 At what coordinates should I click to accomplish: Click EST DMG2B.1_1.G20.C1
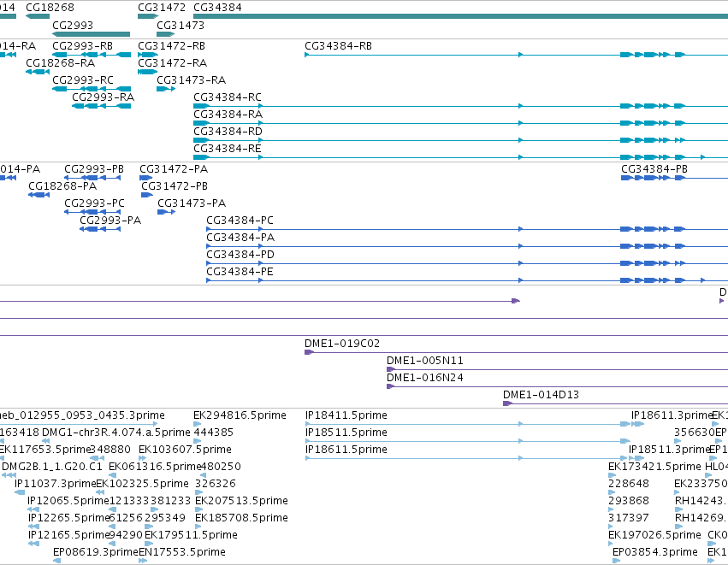[x=52, y=467]
